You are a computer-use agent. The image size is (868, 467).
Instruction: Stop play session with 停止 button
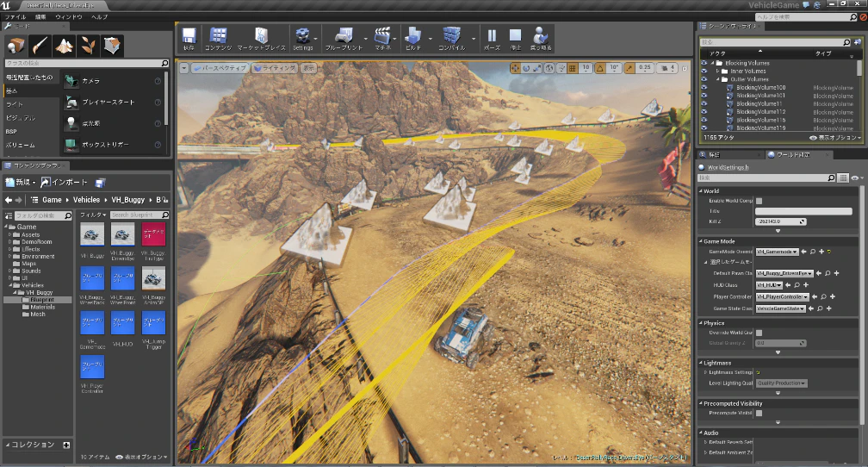(515, 39)
